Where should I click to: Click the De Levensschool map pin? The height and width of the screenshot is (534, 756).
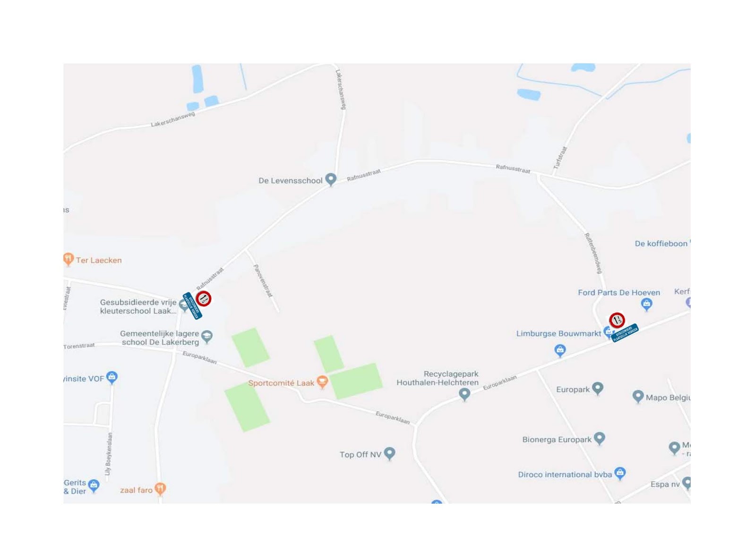(x=331, y=179)
